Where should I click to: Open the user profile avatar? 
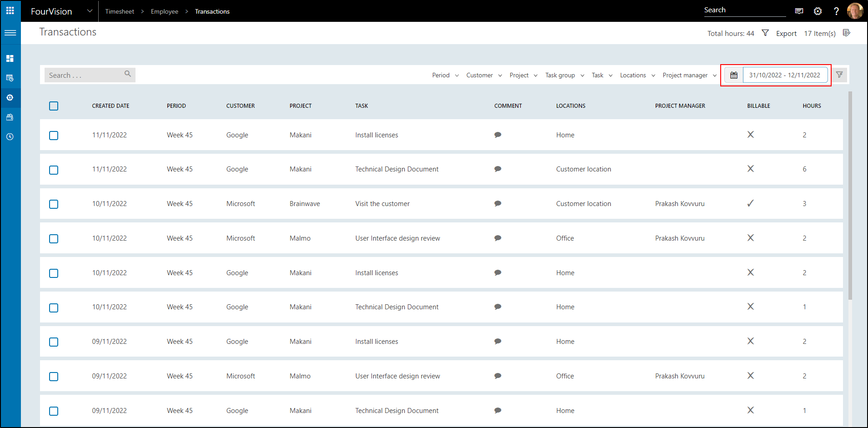click(855, 11)
